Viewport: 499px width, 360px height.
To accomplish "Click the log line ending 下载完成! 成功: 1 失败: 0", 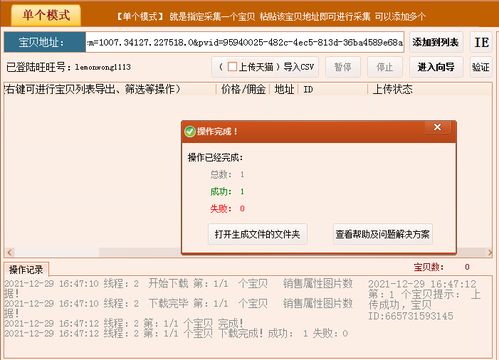I will [176, 333].
